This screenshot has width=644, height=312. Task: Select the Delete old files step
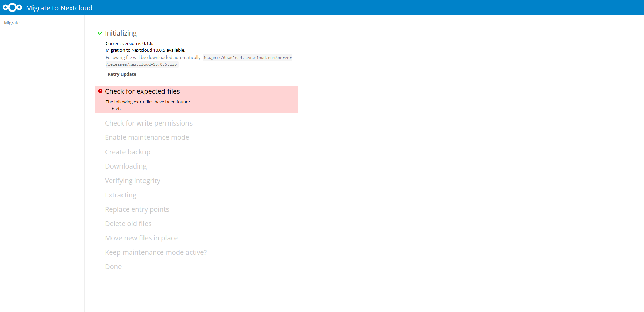(x=128, y=224)
